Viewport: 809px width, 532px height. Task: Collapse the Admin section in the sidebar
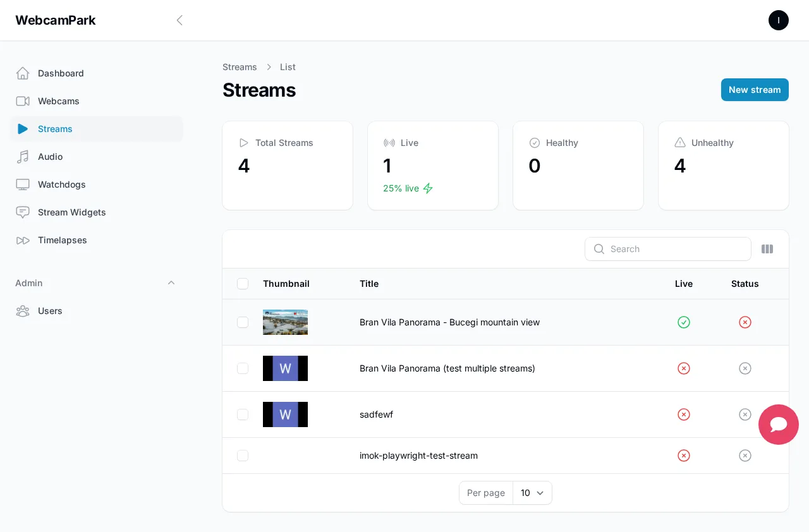[171, 283]
